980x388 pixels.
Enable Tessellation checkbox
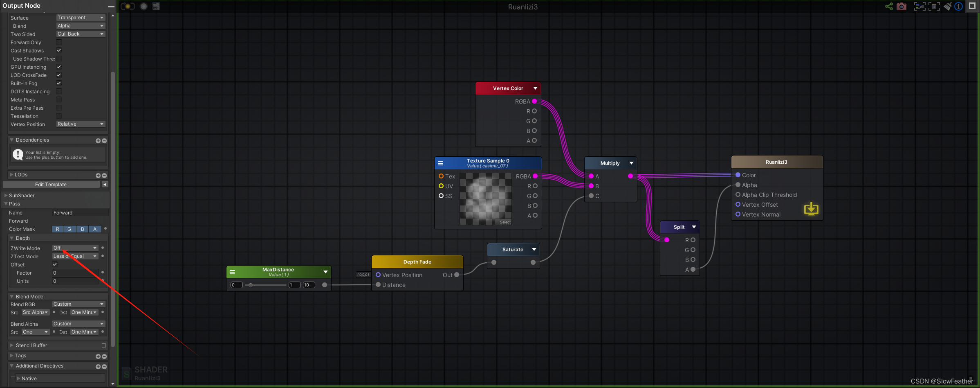coord(59,116)
